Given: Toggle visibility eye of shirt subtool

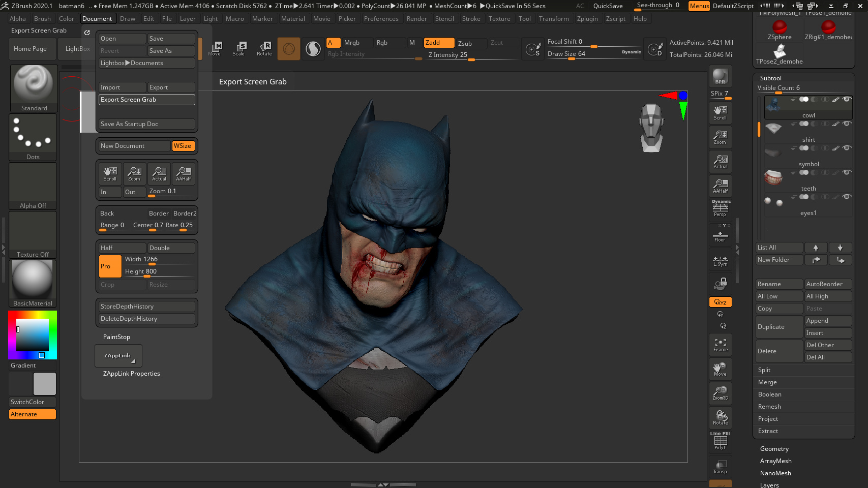Looking at the screenshot, I should tap(847, 124).
